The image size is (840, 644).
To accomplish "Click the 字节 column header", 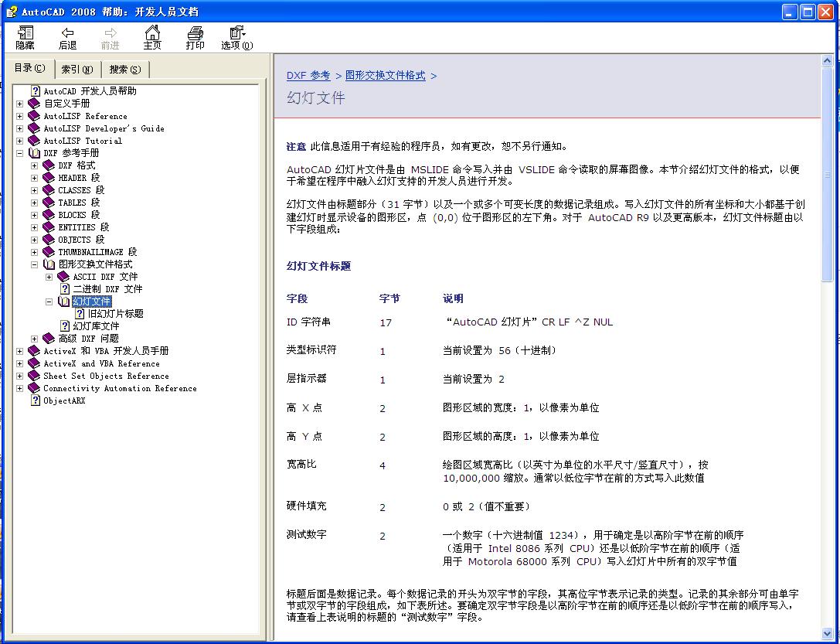I will pos(389,298).
